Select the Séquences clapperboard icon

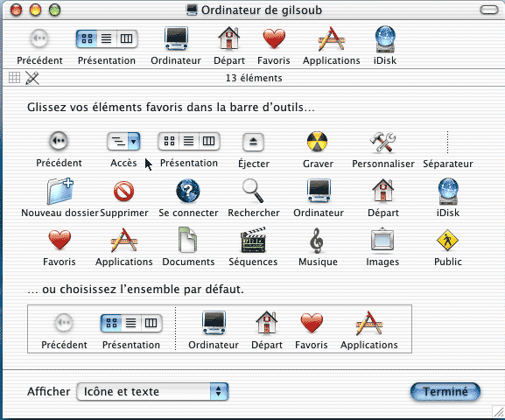pyautogui.click(x=253, y=240)
